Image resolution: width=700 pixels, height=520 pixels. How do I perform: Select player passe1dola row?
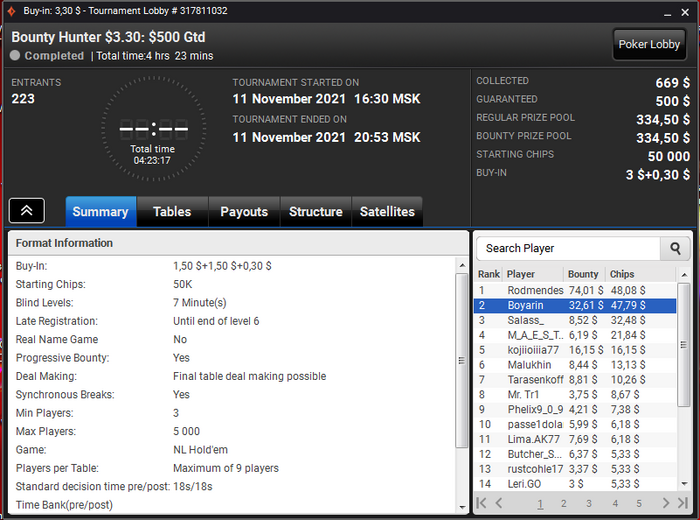[575, 424]
